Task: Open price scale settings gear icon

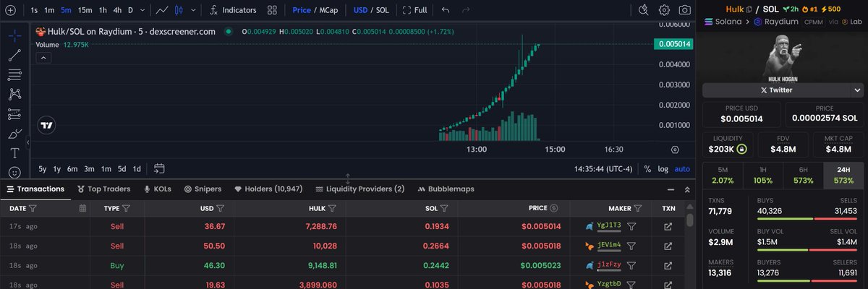Action: click(x=675, y=150)
